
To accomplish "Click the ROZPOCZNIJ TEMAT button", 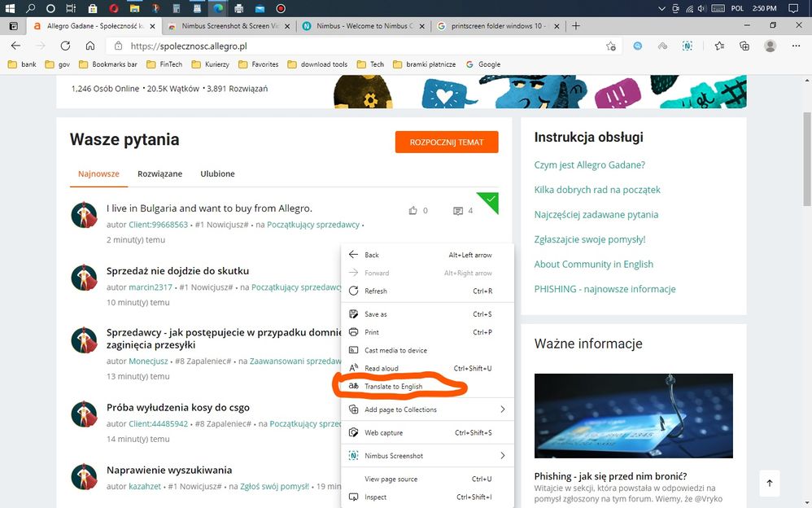I will click(447, 142).
